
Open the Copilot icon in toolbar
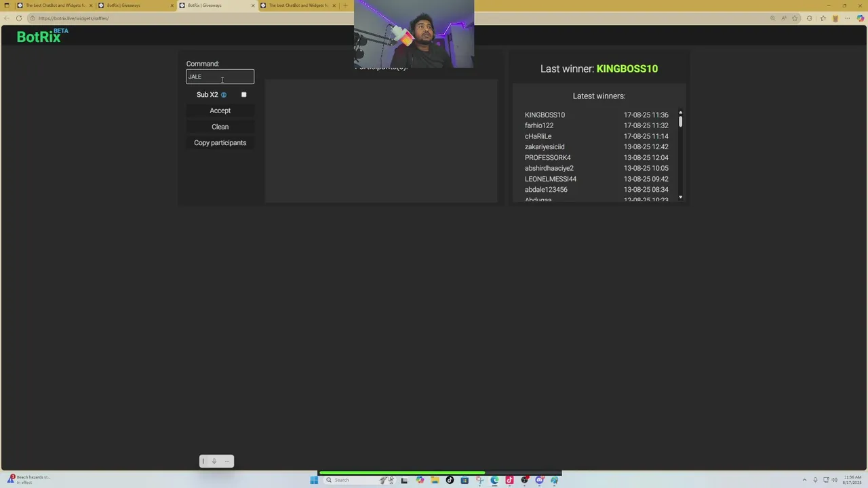click(861, 18)
